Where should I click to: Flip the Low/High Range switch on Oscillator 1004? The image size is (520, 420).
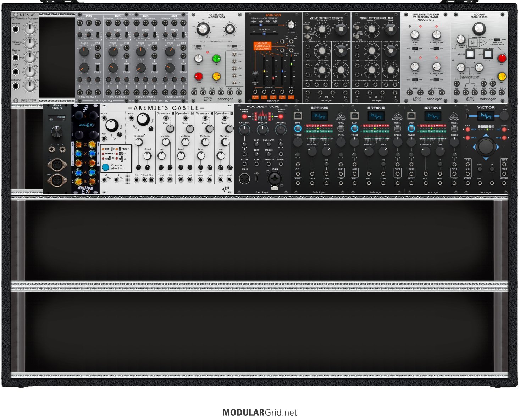[x=234, y=46]
